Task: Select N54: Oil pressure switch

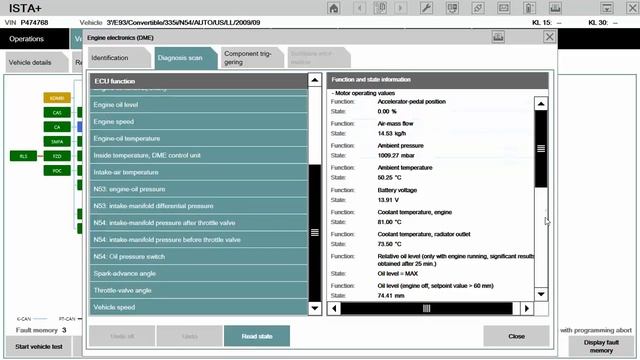Action: [x=199, y=257]
